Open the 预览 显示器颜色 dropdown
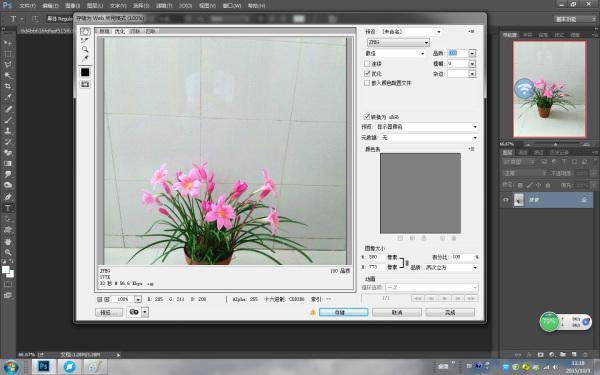Image resolution: width=600 pixels, height=375 pixels. click(x=427, y=127)
